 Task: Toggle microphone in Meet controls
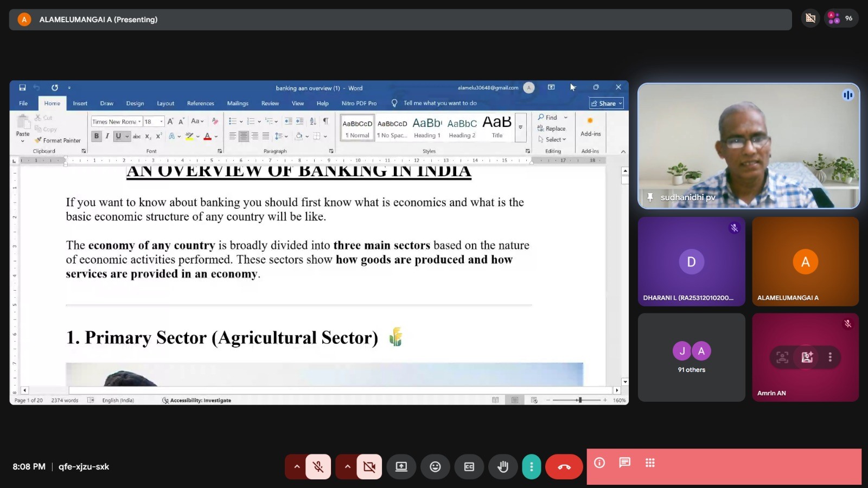(x=318, y=466)
